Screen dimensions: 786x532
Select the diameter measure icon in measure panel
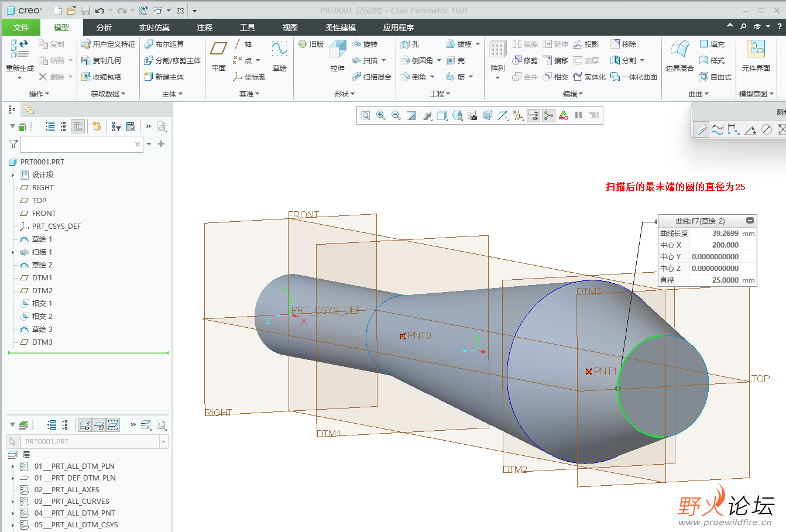point(766,129)
